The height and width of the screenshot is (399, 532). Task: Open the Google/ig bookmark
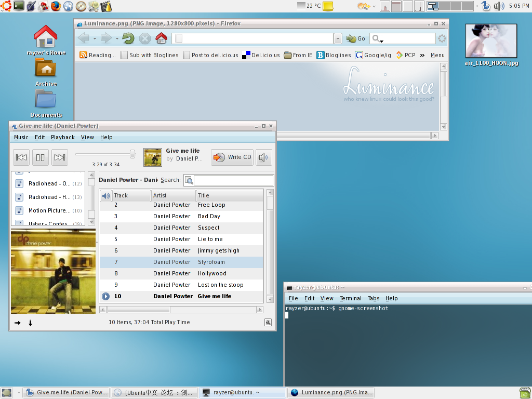[373, 55]
